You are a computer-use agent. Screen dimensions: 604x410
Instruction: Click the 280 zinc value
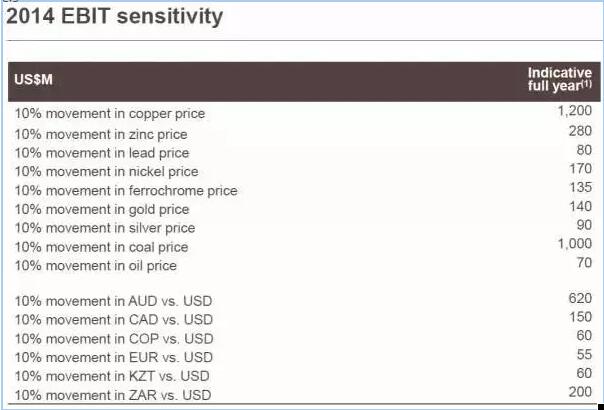tap(580, 131)
